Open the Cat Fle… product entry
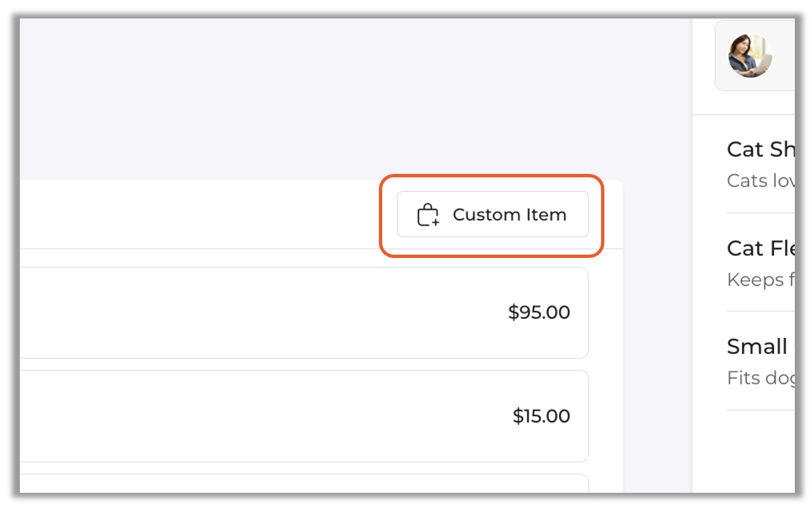This screenshot has width=812, height=508. point(760,249)
